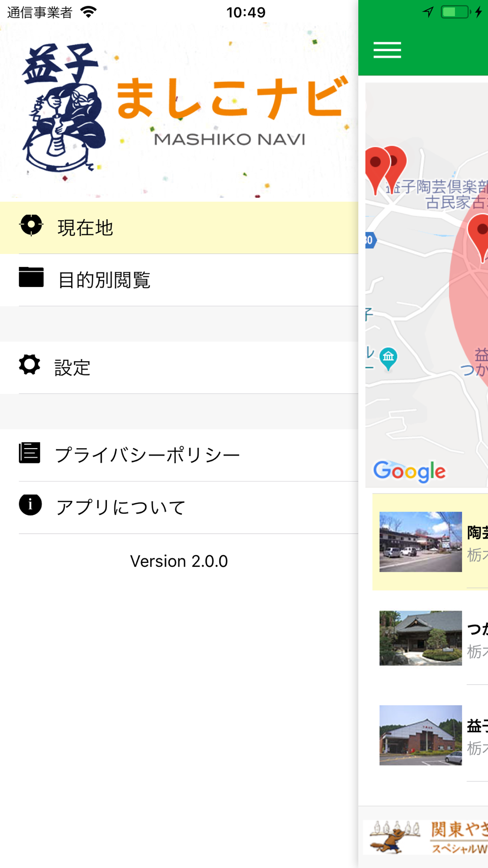Open アプリについて menu item
The height and width of the screenshot is (868, 488).
(x=179, y=507)
